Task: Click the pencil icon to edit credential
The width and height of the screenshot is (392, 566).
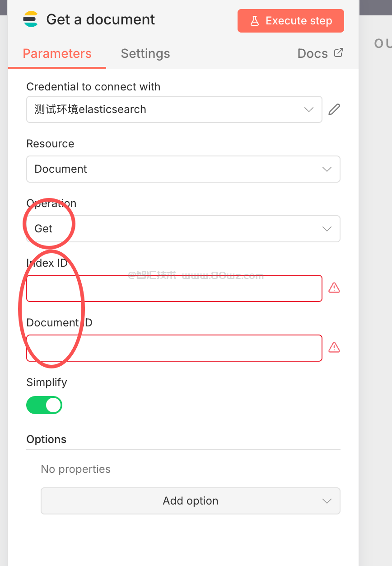Action: click(334, 109)
